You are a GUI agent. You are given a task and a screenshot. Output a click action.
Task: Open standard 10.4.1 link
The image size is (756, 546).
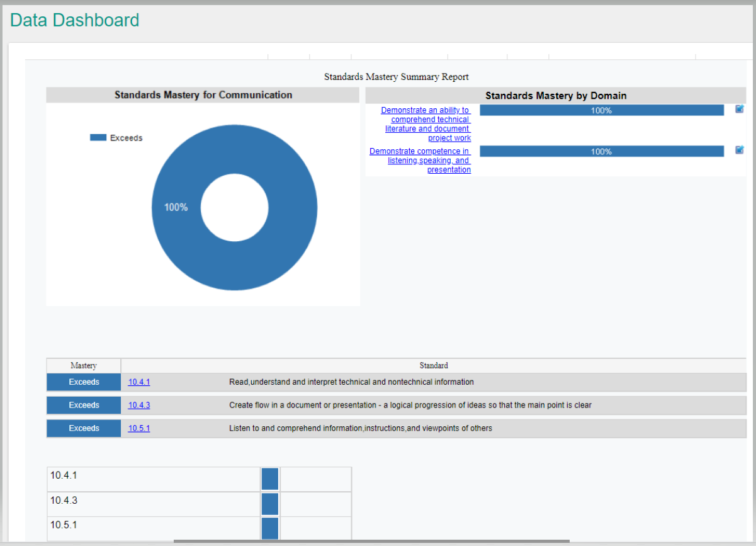139,382
